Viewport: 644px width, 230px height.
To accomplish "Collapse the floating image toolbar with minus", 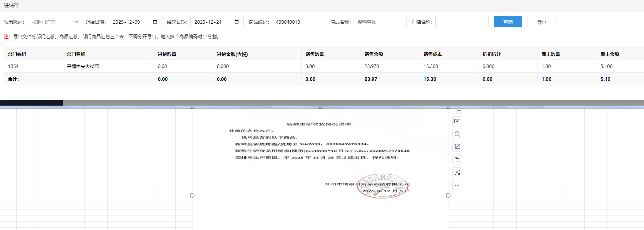I will [x=459, y=111].
